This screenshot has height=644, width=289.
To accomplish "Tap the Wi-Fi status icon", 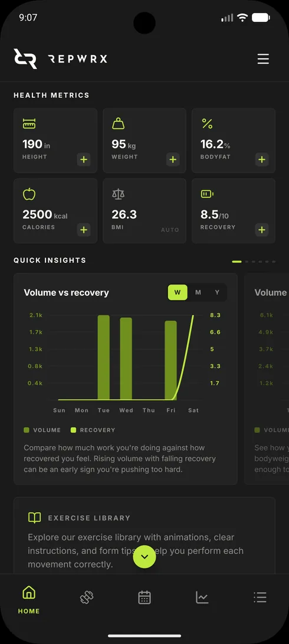I will point(242,17).
